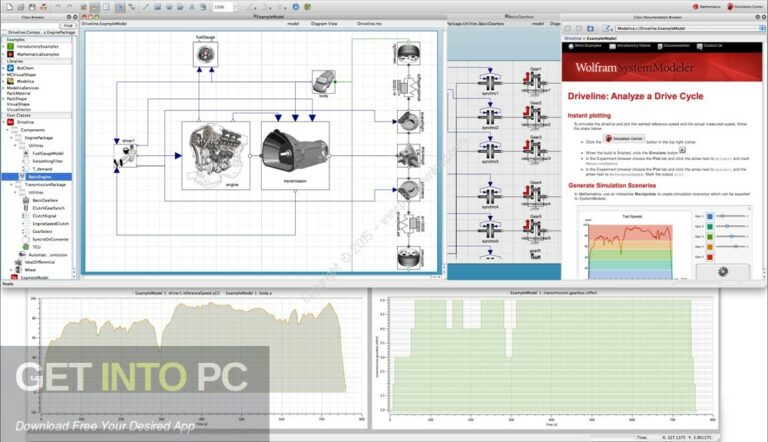Select synchro1 component in BasicGearbox
768x442 pixels.
click(489, 82)
